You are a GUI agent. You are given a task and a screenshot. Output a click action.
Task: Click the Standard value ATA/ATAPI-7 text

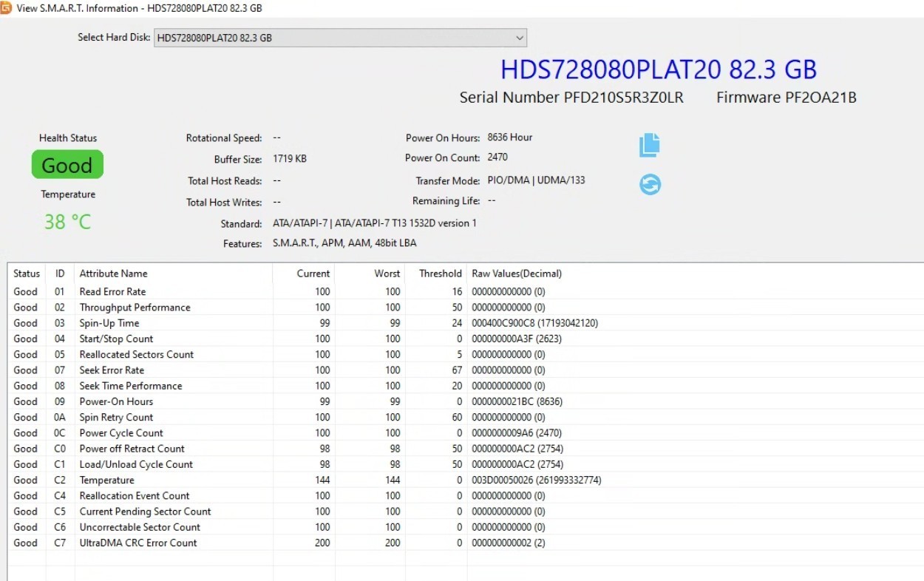pos(375,223)
